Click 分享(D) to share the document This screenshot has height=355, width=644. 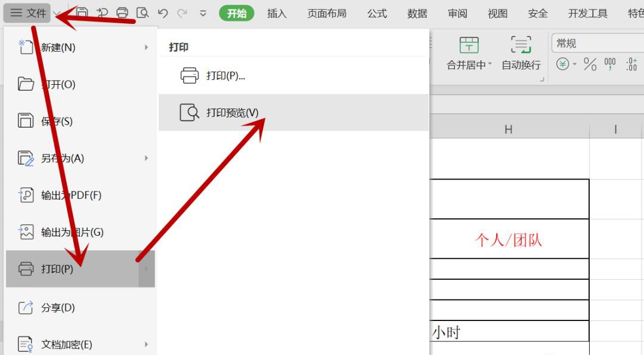(57, 308)
